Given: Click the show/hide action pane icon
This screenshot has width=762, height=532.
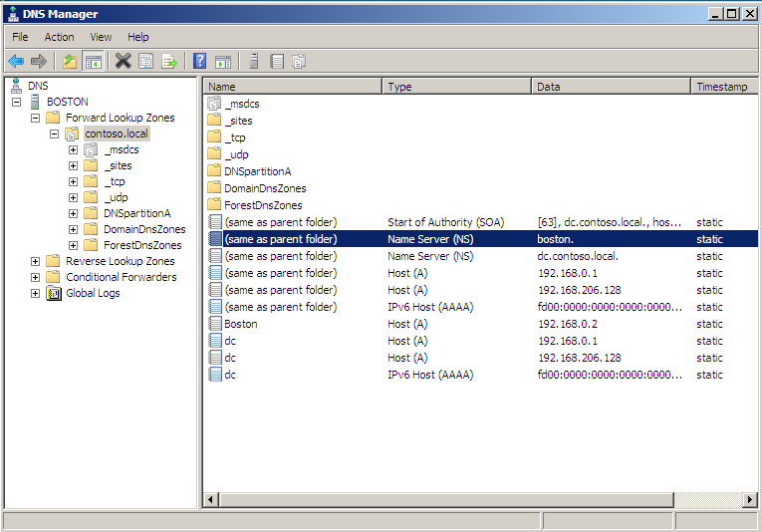Looking at the screenshot, I should coord(223,61).
